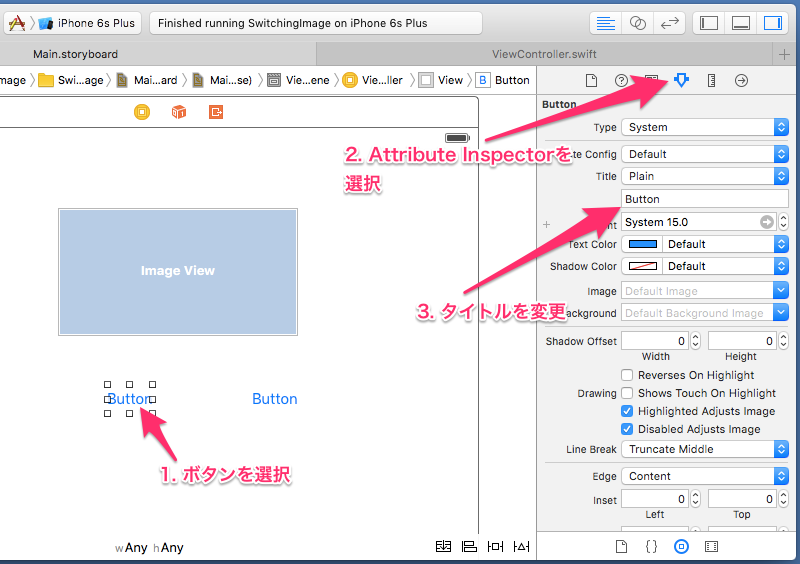The height and width of the screenshot is (564, 800).
Task: Toggle the Navigator panel
Action: coord(709,23)
